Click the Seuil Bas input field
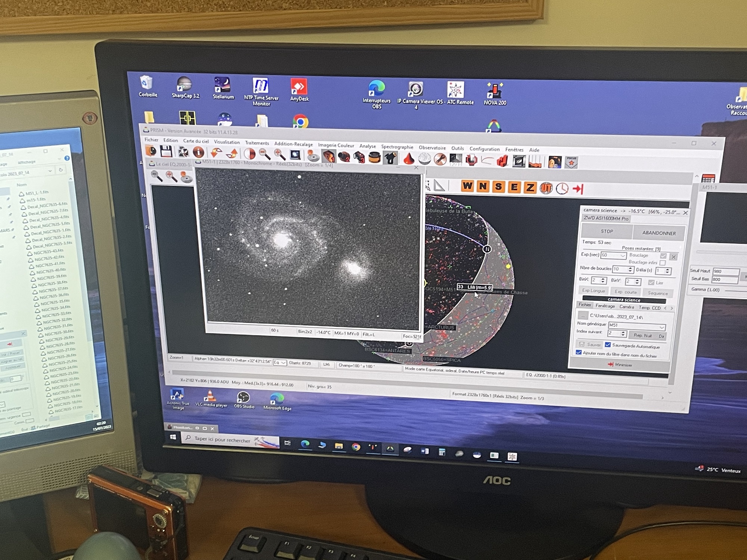Screen dimensions: 747x560 pos(725,279)
